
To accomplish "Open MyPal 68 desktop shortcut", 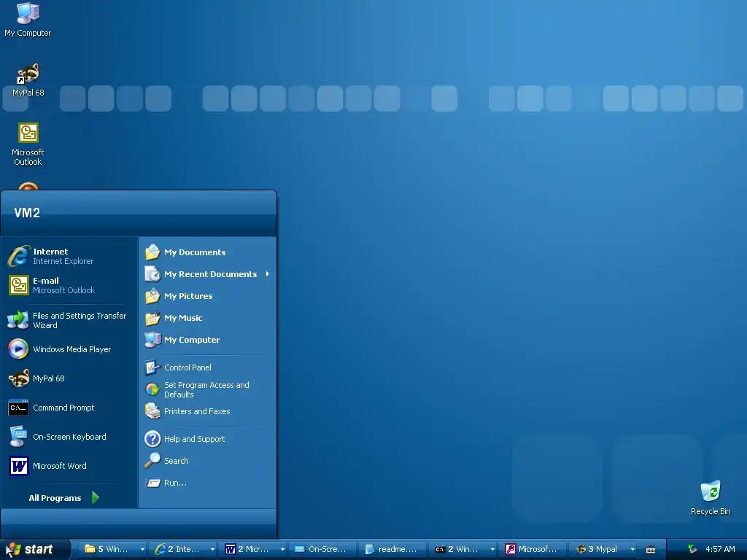I will click(x=28, y=79).
